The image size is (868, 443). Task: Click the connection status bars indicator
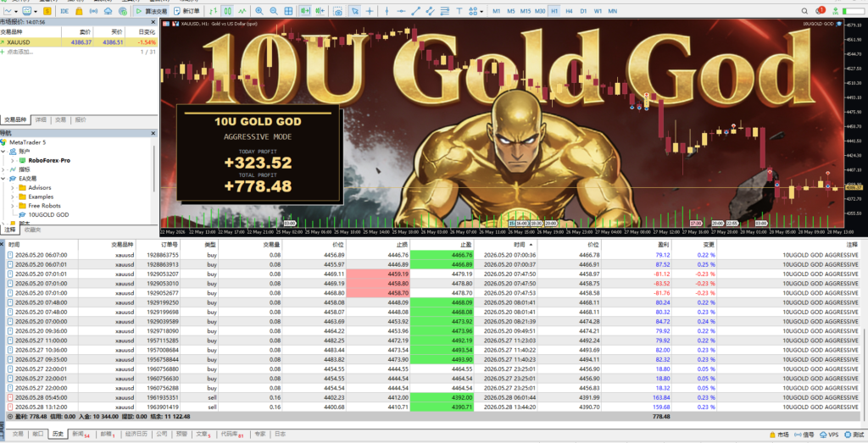pyautogui.click(x=854, y=11)
